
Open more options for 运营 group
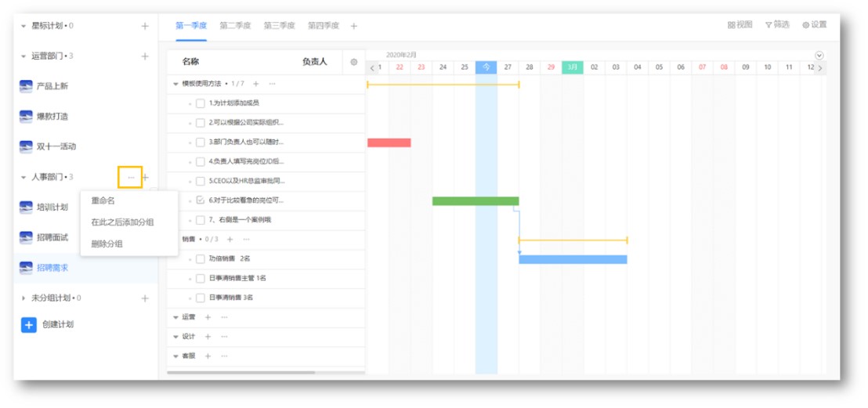point(224,317)
